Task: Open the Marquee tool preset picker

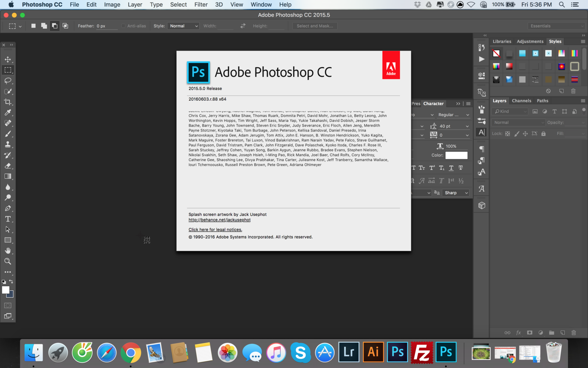Action: click(x=15, y=26)
